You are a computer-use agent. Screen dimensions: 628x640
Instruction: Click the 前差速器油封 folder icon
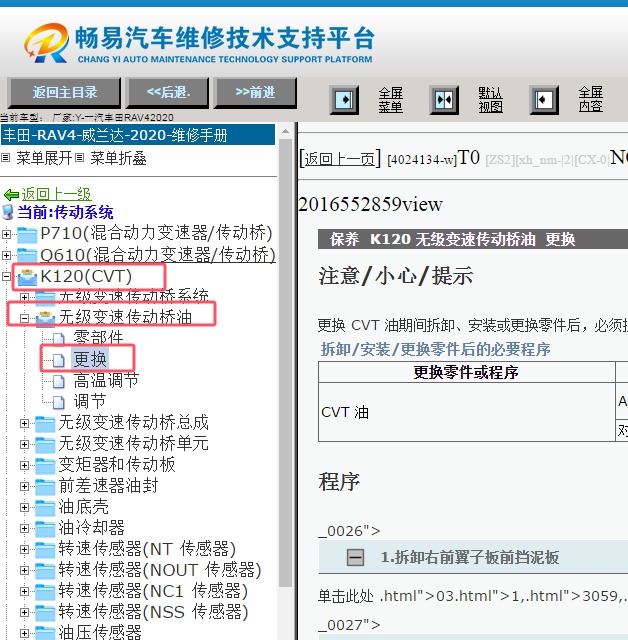(45, 486)
